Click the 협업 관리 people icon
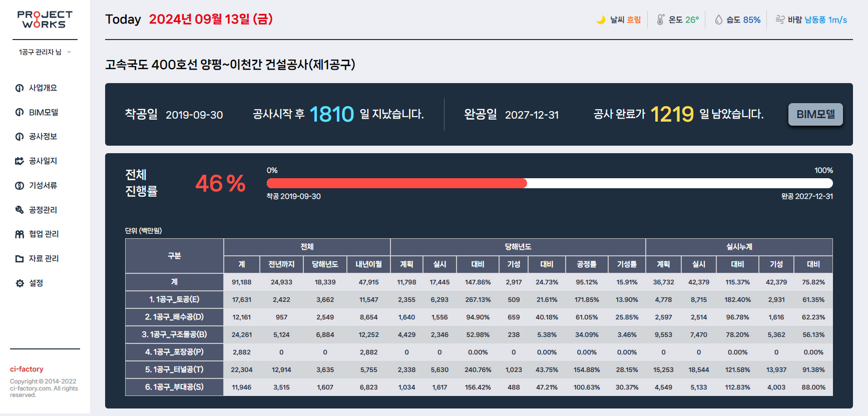The image size is (868, 416). click(x=20, y=234)
